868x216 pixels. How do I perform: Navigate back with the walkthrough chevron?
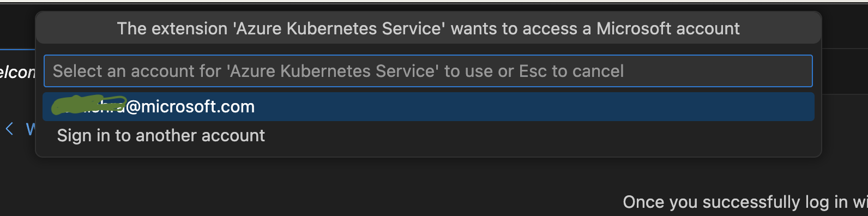9,129
